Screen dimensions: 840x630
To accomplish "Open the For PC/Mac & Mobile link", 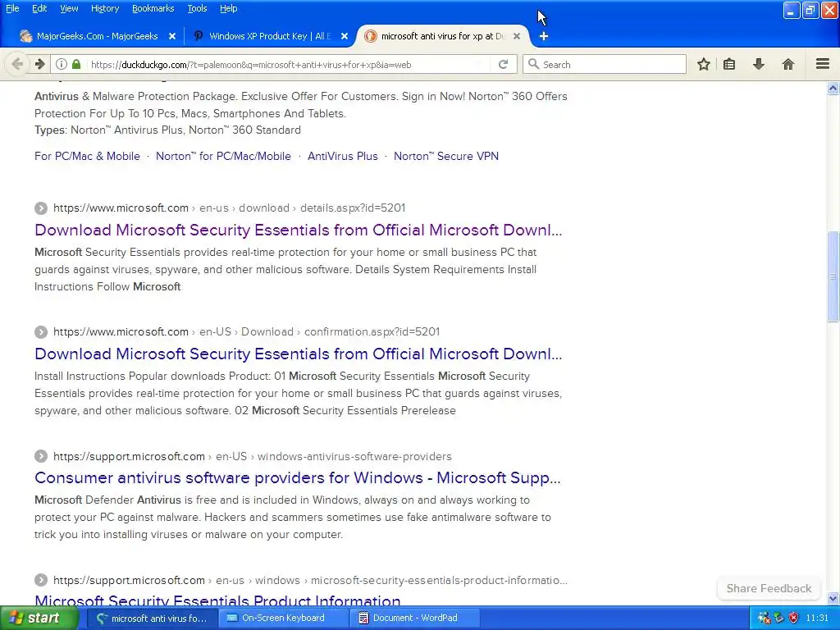I will click(87, 157).
